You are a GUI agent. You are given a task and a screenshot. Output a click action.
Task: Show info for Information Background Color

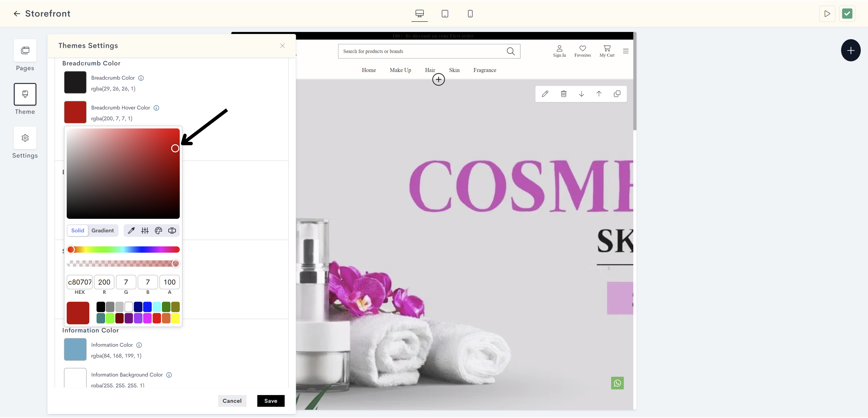pyautogui.click(x=169, y=375)
